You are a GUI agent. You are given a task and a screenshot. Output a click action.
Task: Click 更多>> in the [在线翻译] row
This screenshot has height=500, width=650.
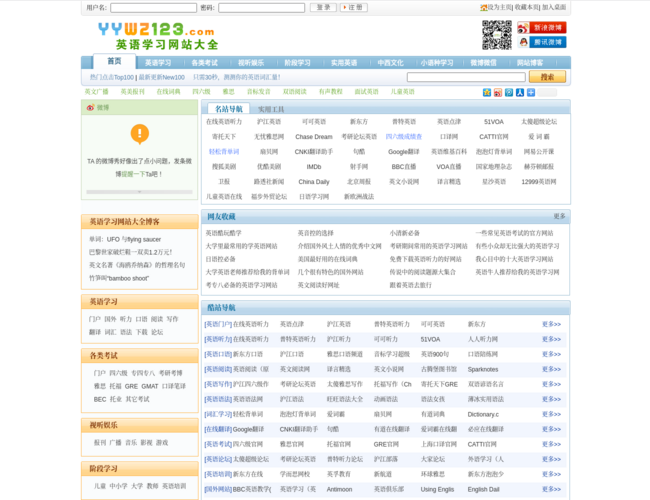(551, 429)
